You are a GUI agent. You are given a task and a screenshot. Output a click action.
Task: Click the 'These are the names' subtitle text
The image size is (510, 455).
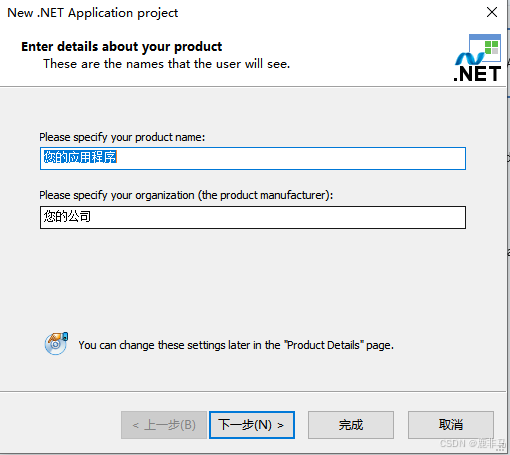tap(167, 64)
